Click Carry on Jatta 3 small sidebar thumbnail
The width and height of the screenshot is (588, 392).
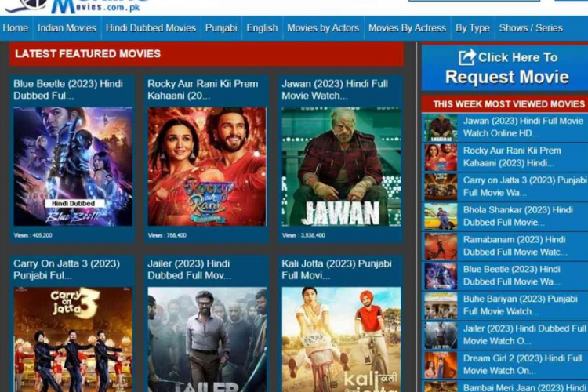441,187
